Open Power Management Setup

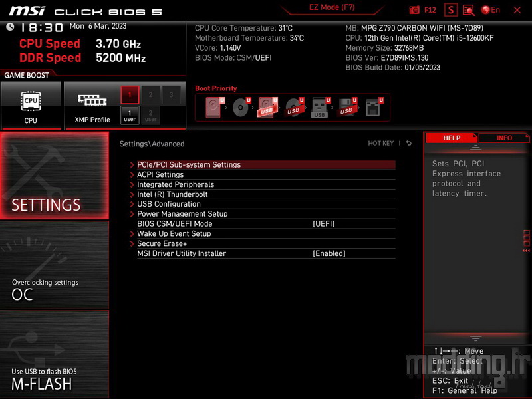tap(266, 213)
